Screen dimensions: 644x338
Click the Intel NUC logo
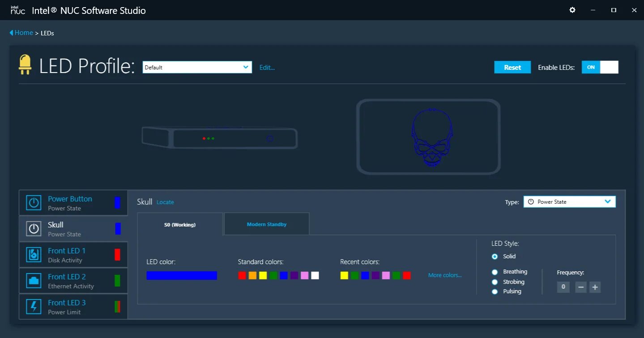coord(18,10)
